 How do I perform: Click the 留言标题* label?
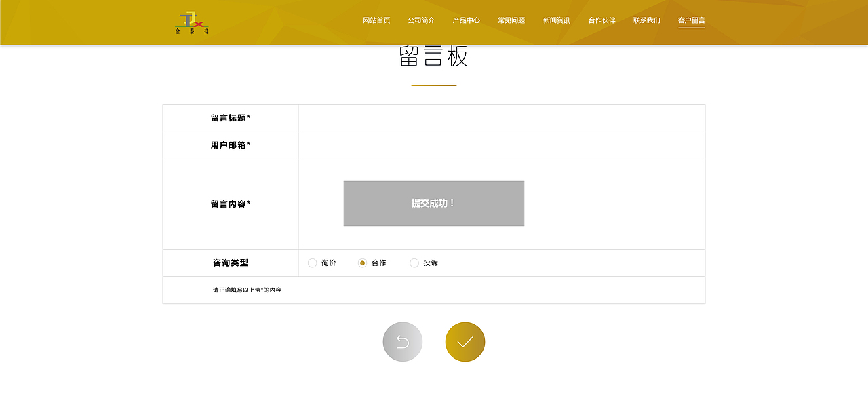231,119
